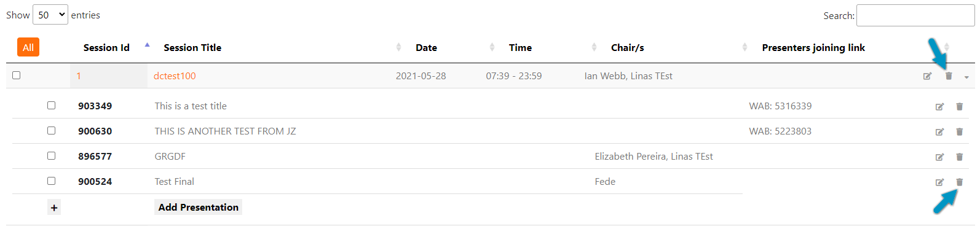Edit session dctest100 with pencil icon
This screenshot has width=980, height=226.
[x=927, y=76]
